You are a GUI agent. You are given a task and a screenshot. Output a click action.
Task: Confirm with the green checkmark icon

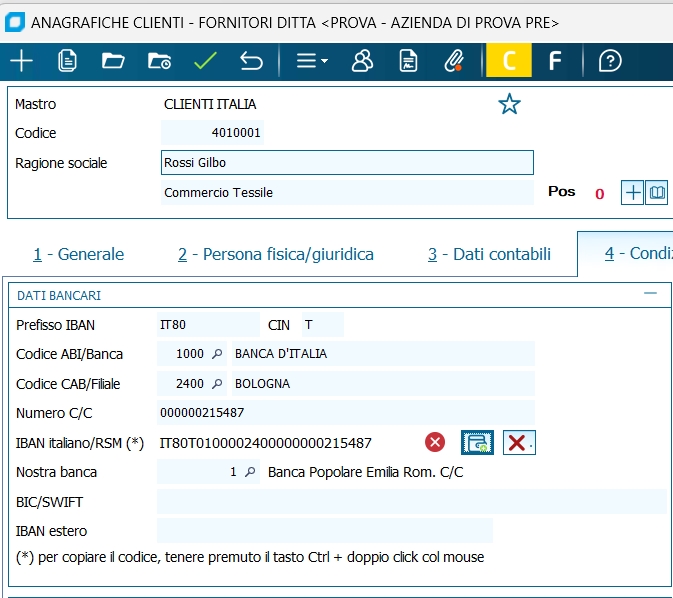pyautogui.click(x=205, y=61)
